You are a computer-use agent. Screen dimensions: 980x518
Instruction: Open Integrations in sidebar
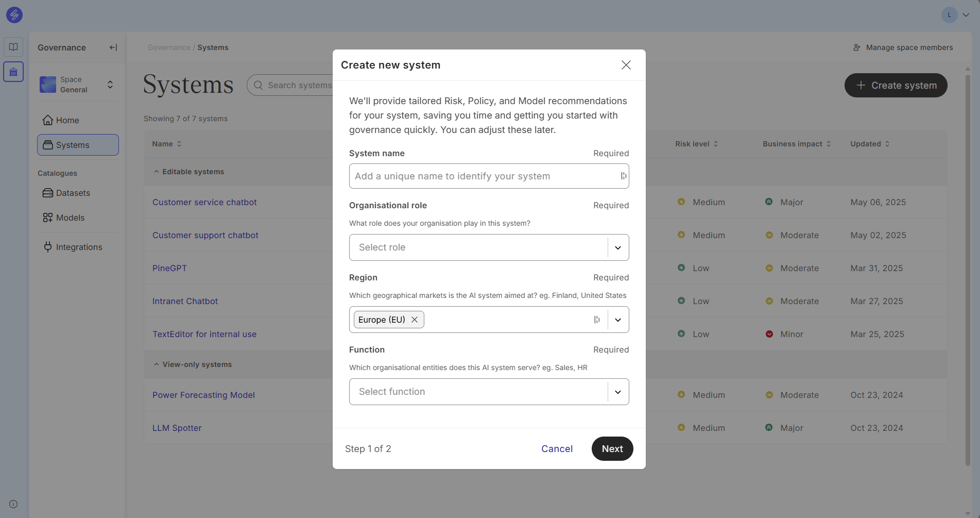click(x=79, y=247)
